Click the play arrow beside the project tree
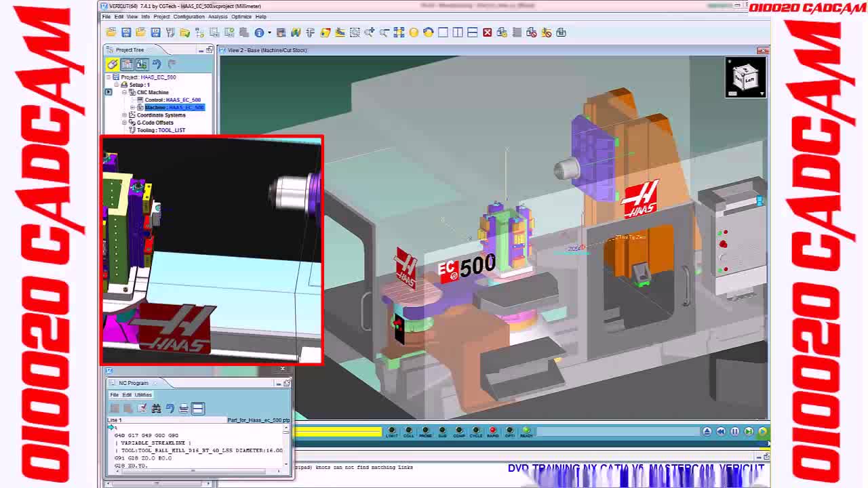868x488 pixels. 108,92
